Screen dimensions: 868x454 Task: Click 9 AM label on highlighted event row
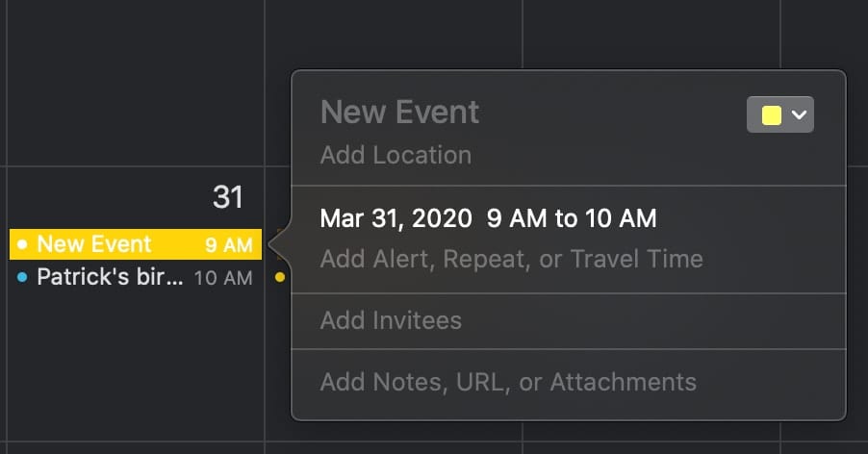[229, 245]
